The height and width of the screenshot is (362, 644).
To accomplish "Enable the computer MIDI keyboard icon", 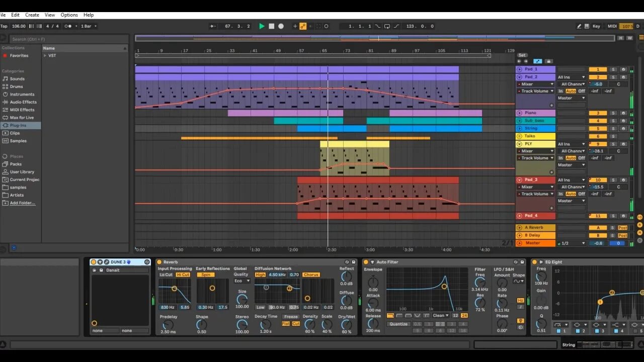I will point(587,26).
